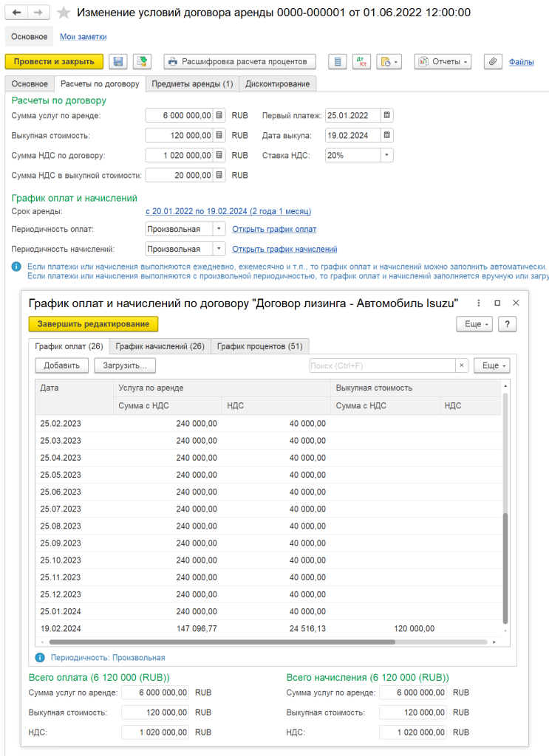Viewport: 549px width, 756px height.
Task: Click the attached files paperclip icon
Action: pyautogui.click(x=493, y=61)
